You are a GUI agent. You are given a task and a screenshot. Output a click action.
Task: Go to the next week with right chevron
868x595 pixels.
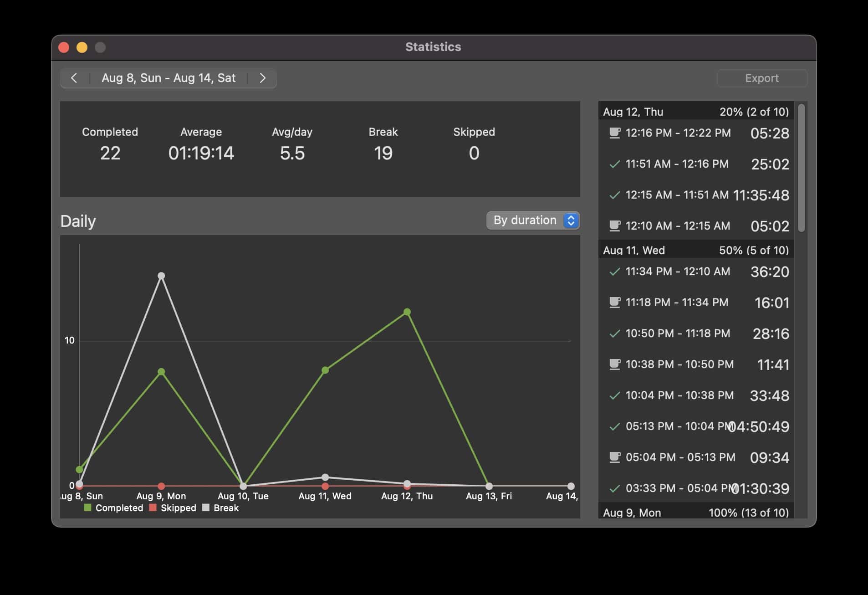(x=262, y=78)
